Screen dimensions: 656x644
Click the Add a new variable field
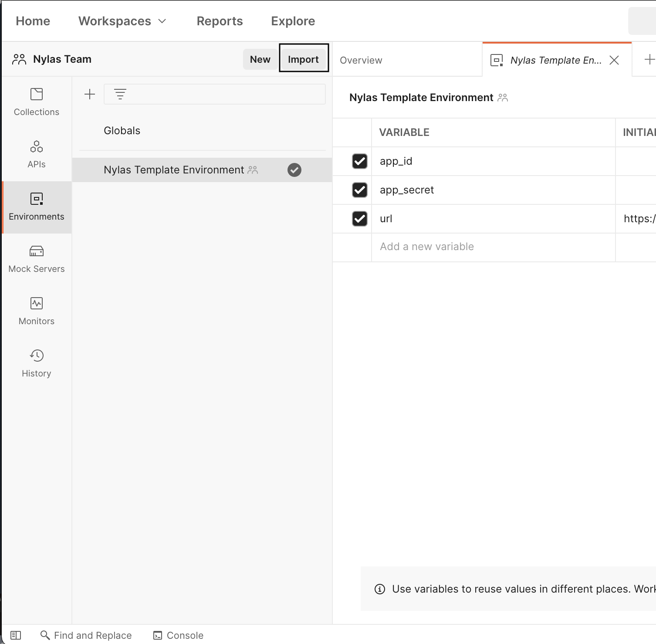[426, 247]
